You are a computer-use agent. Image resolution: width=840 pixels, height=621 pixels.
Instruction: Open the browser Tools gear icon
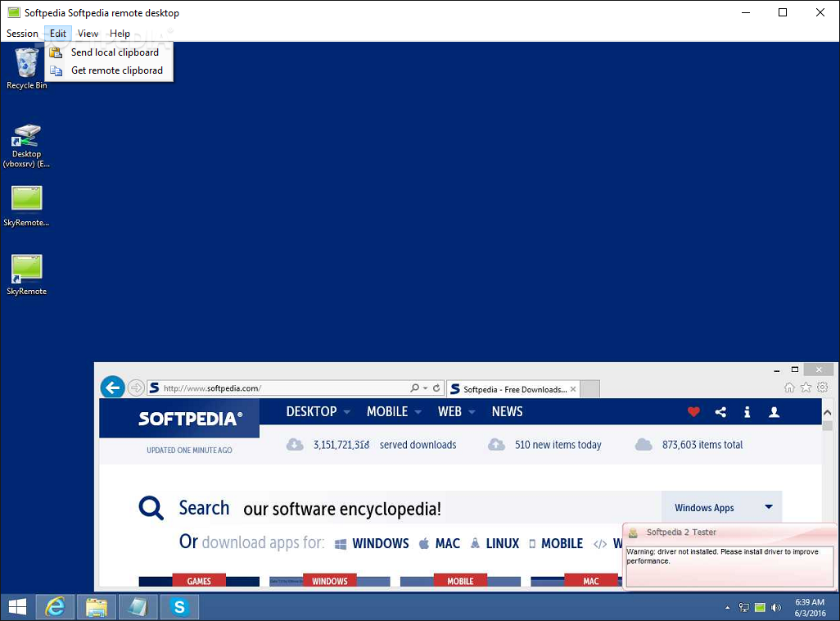pos(822,388)
